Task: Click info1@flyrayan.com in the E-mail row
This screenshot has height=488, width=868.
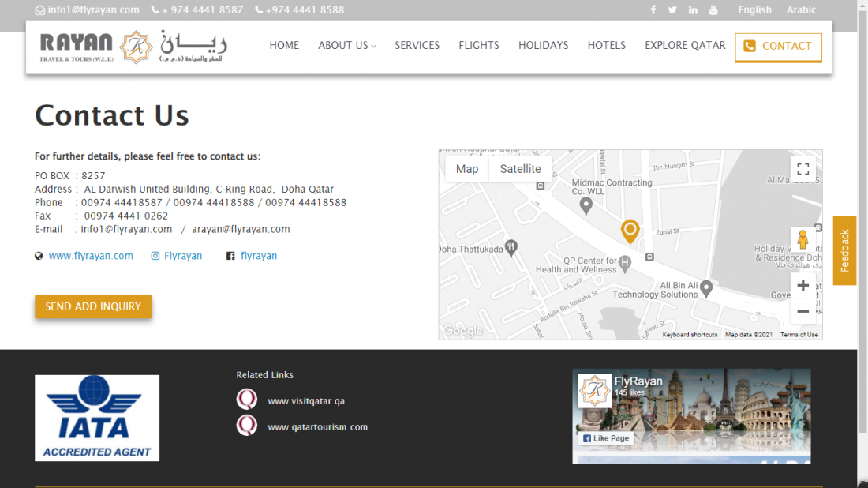Action: tap(126, 229)
